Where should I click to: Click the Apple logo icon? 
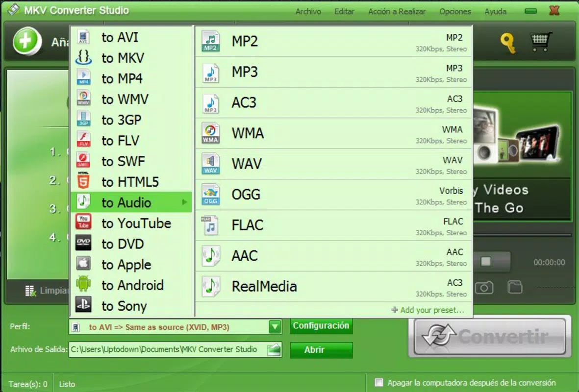(x=83, y=264)
